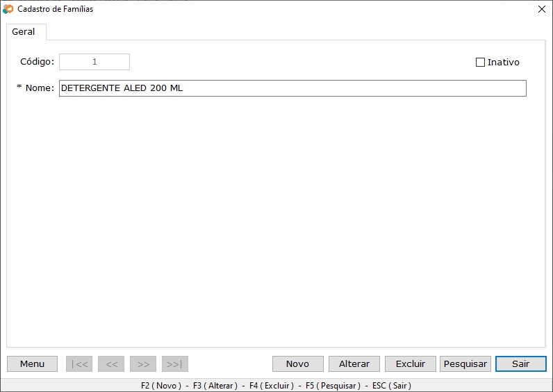This screenshot has width=553, height=392.
Task: Click the application icon in the title bar
Action: pos(8,9)
